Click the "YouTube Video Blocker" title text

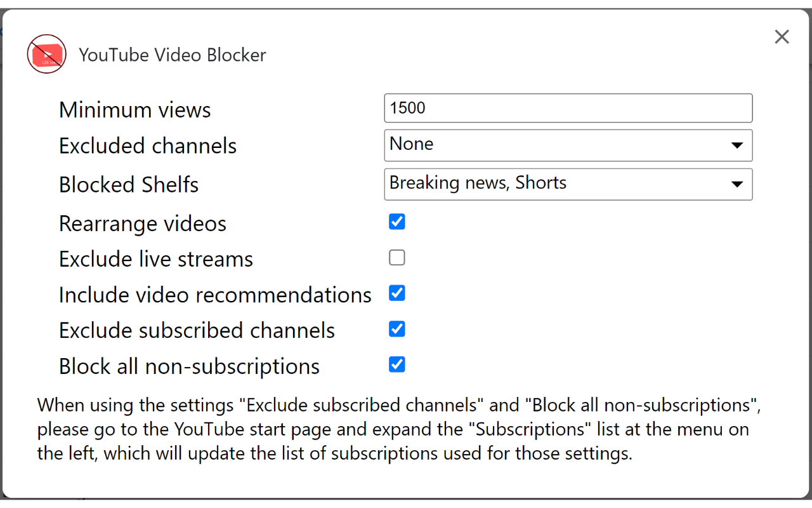173,55
